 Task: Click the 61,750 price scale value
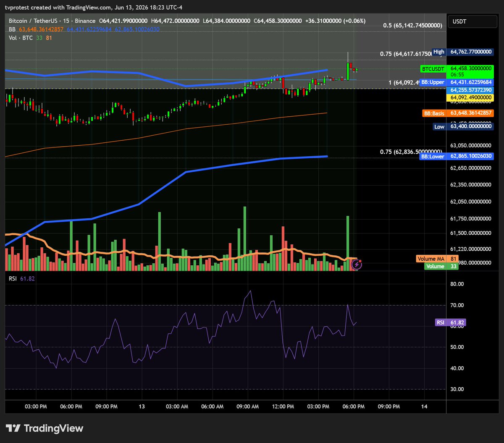(470, 219)
